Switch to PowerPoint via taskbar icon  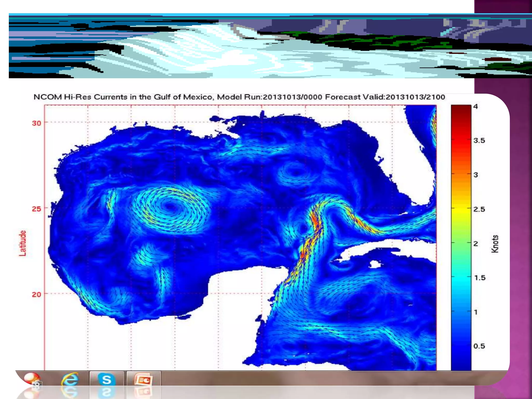[x=143, y=380]
